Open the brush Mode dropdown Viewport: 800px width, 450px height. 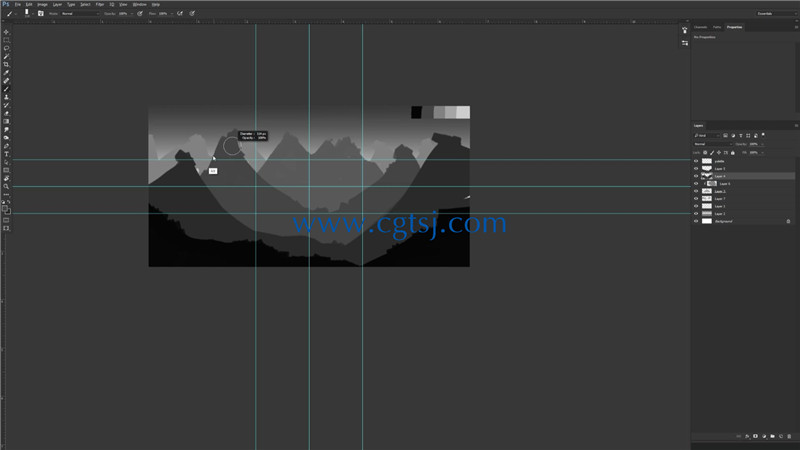80,14
